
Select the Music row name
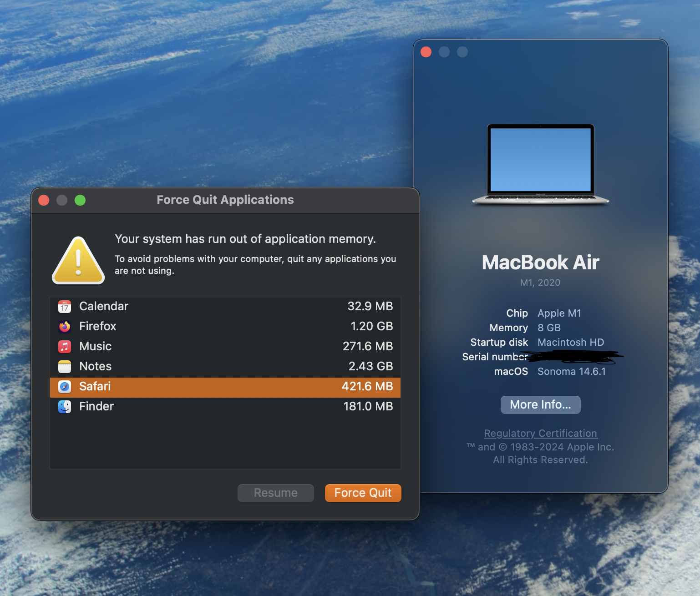pyautogui.click(x=96, y=346)
